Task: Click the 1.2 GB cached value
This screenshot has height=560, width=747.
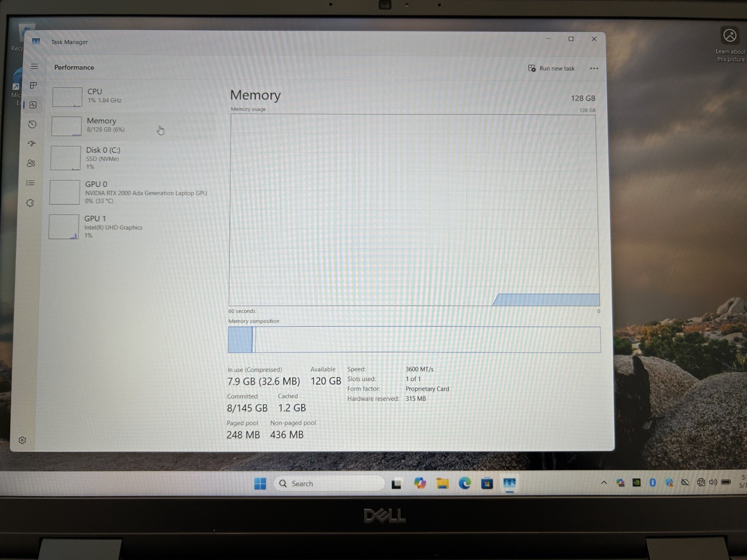Action: click(292, 408)
